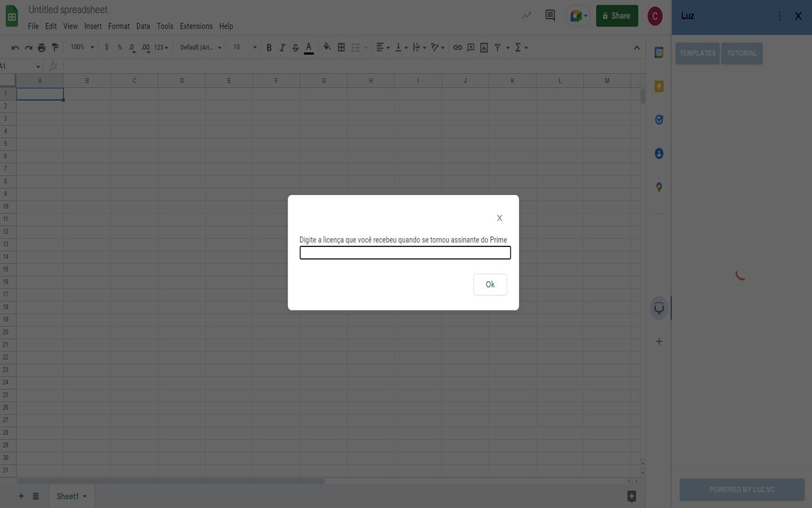Open Contacts side panel icon
The height and width of the screenshot is (508, 812).
click(659, 154)
